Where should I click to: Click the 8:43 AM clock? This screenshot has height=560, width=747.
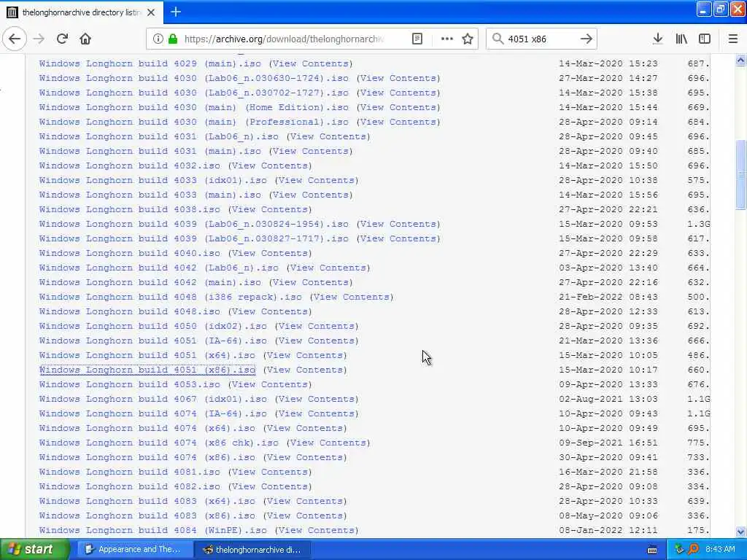(720, 550)
